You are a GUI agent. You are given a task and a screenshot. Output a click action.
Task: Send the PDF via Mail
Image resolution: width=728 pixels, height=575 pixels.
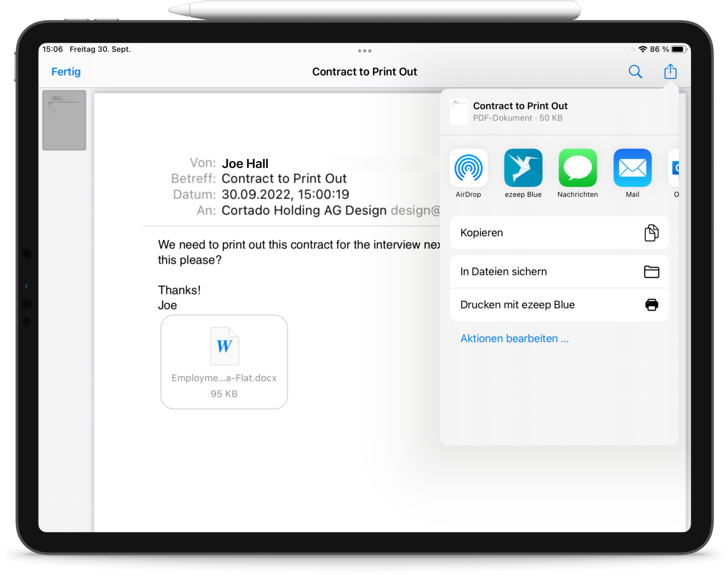(x=632, y=167)
